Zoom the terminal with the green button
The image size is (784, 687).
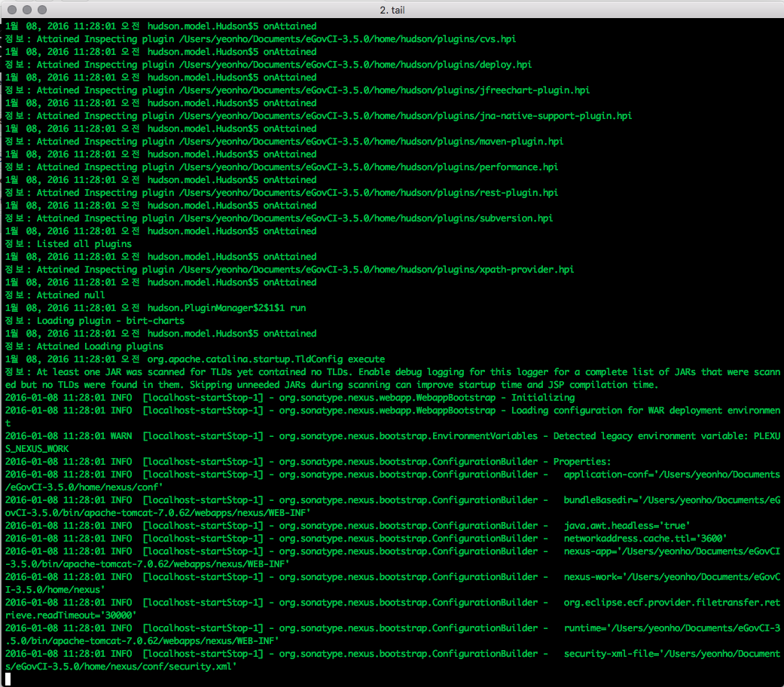(x=43, y=10)
